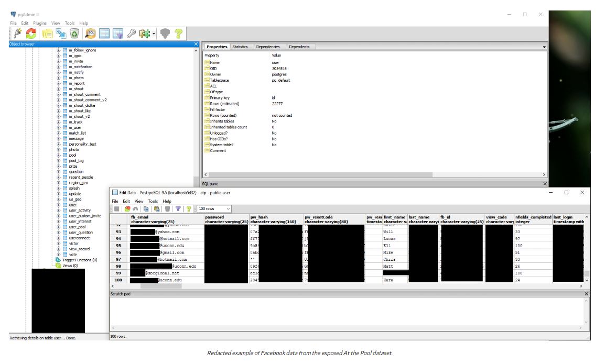Open the Tools menu in Edit Data window
The width and height of the screenshot is (605, 364).
tap(153, 201)
